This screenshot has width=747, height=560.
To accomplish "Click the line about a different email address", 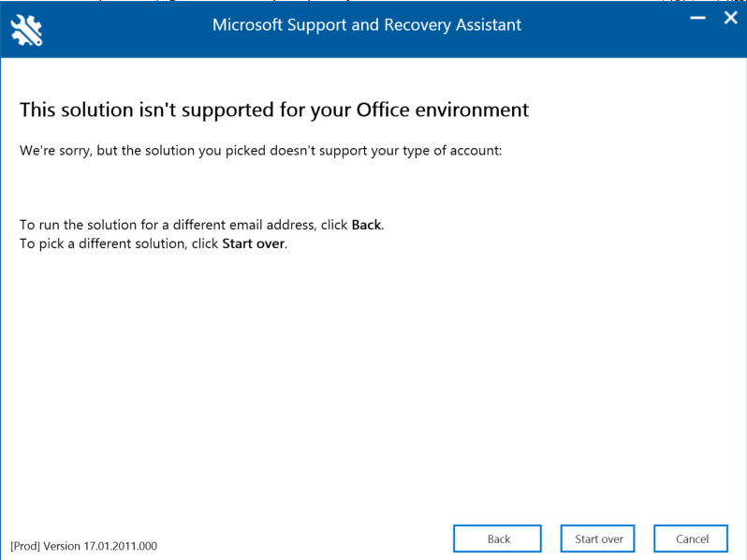I will pyautogui.click(x=201, y=225).
